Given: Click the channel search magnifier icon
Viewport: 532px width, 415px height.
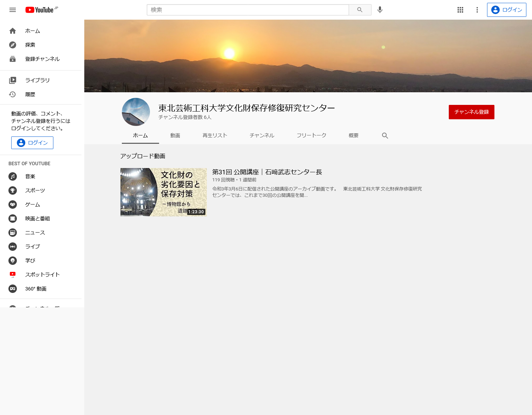Looking at the screenshot, I should [385, 136].
